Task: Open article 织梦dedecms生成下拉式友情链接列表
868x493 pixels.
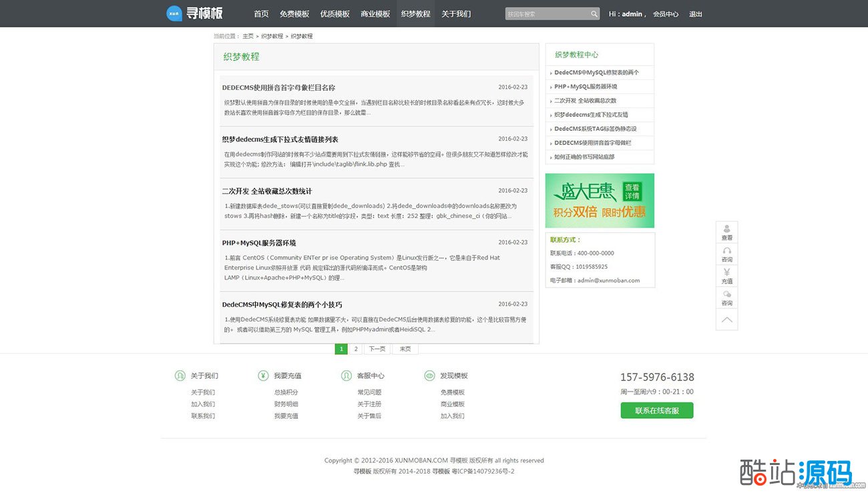Action: (280, 139)
